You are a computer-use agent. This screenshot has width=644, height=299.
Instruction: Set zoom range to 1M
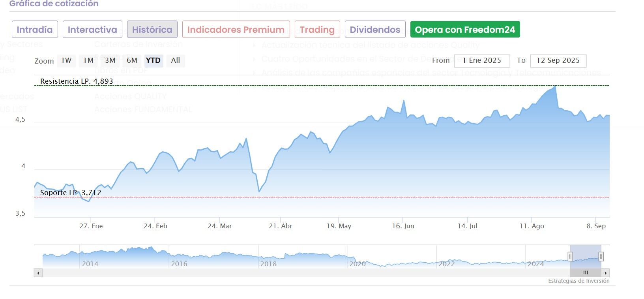88,60
